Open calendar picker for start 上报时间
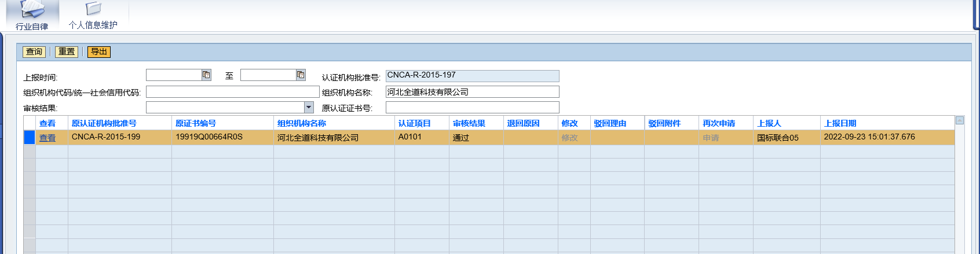 pos(206,75)
